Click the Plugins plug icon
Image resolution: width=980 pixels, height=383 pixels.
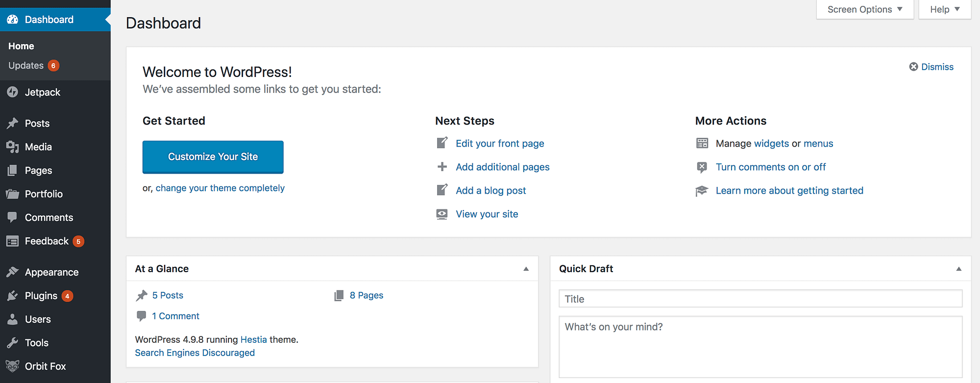coord(13,296)
